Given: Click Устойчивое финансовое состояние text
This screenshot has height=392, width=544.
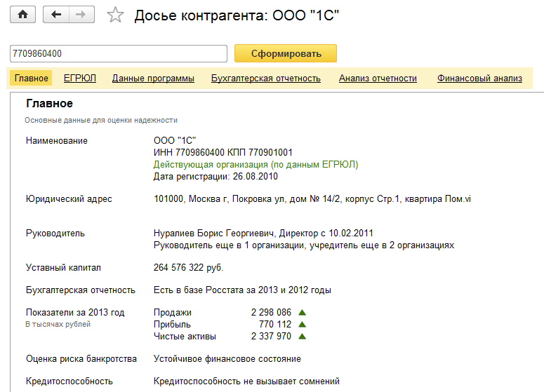Looking at the screenshot, I should click(x=227, y=359).
